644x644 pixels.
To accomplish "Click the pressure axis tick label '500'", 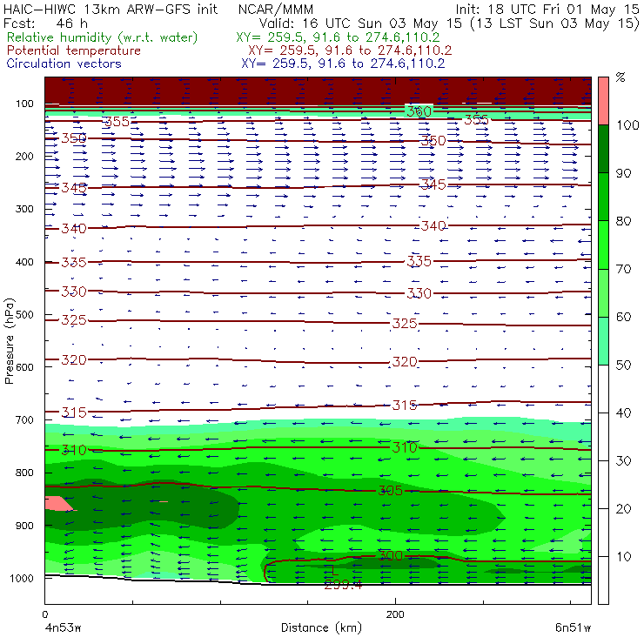I will coord(24,315).
